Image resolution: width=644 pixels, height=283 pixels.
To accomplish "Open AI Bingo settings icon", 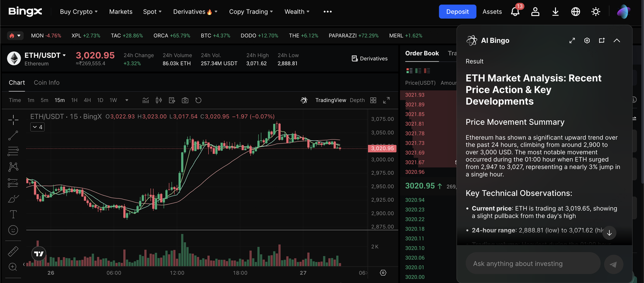I will coord(587,40).
